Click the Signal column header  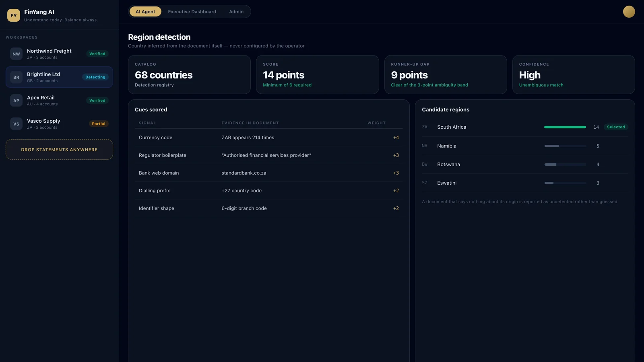pos(147,123)
